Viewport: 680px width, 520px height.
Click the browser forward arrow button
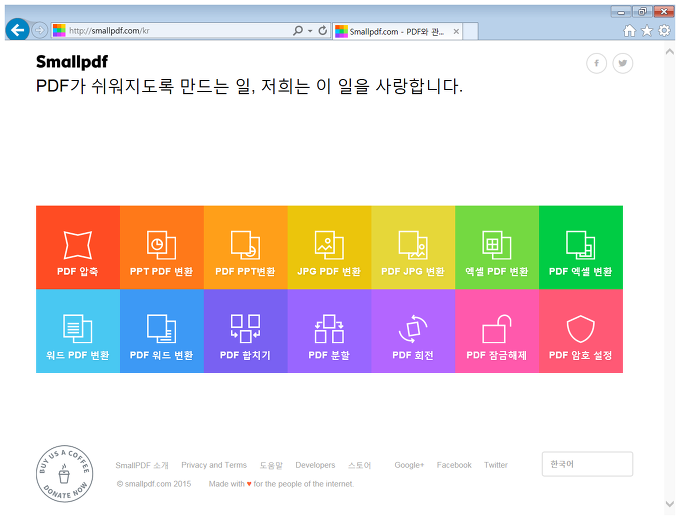[39, 30]
